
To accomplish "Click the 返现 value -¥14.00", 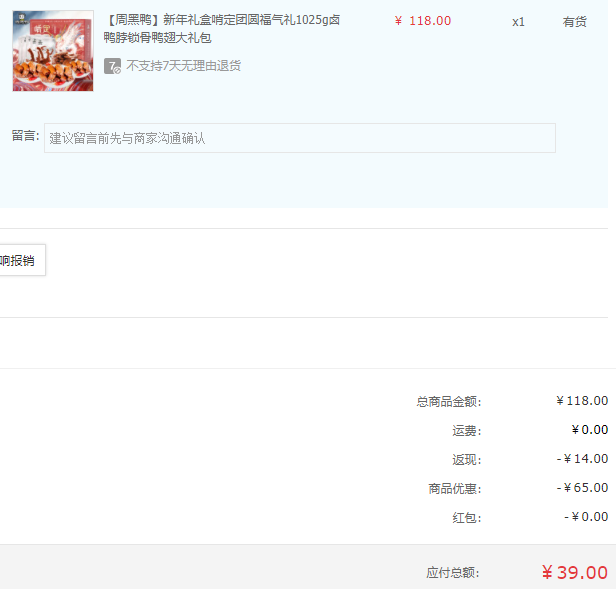I will [583, 459].
